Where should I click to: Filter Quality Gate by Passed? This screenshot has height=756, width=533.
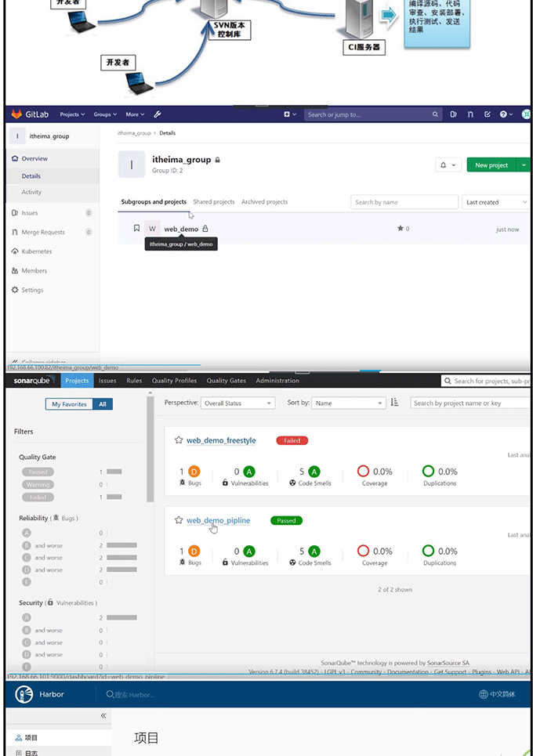[x=38, y=472]
